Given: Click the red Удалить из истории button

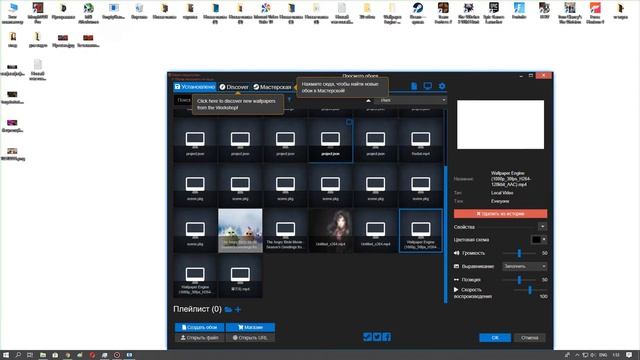Looking at the screenshot, I should click(x=500, y=213).
